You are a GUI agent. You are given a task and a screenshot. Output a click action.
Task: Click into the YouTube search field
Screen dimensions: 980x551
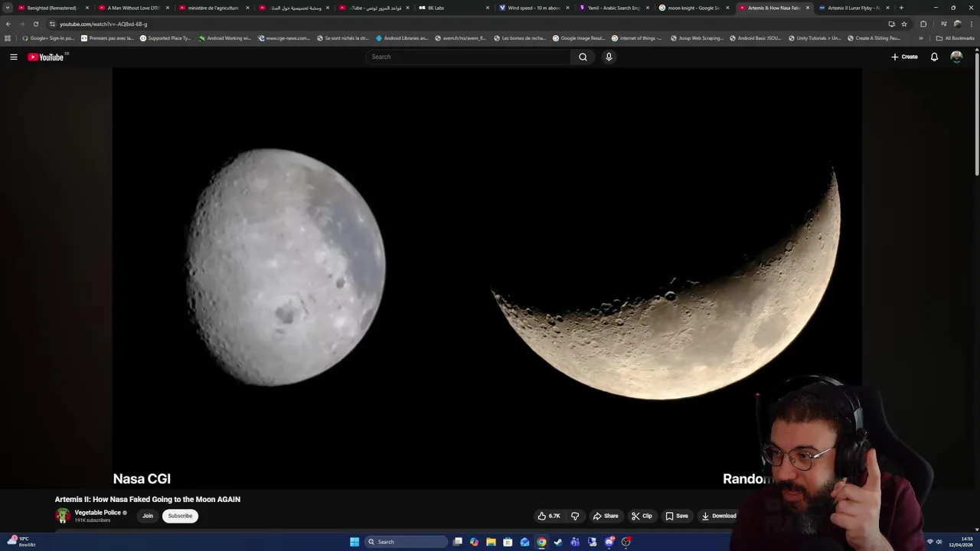[469, 57]
